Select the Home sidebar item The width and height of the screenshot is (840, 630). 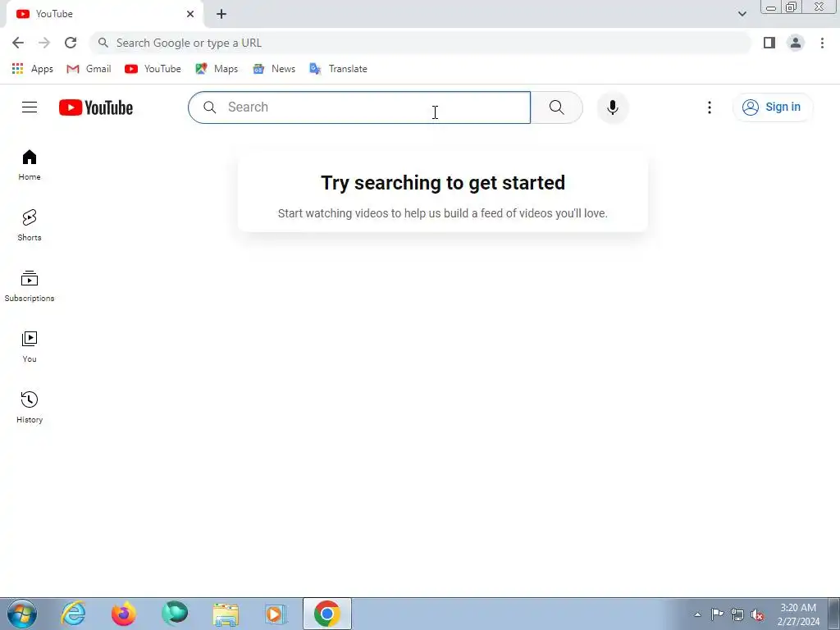(x=30, y=164)
